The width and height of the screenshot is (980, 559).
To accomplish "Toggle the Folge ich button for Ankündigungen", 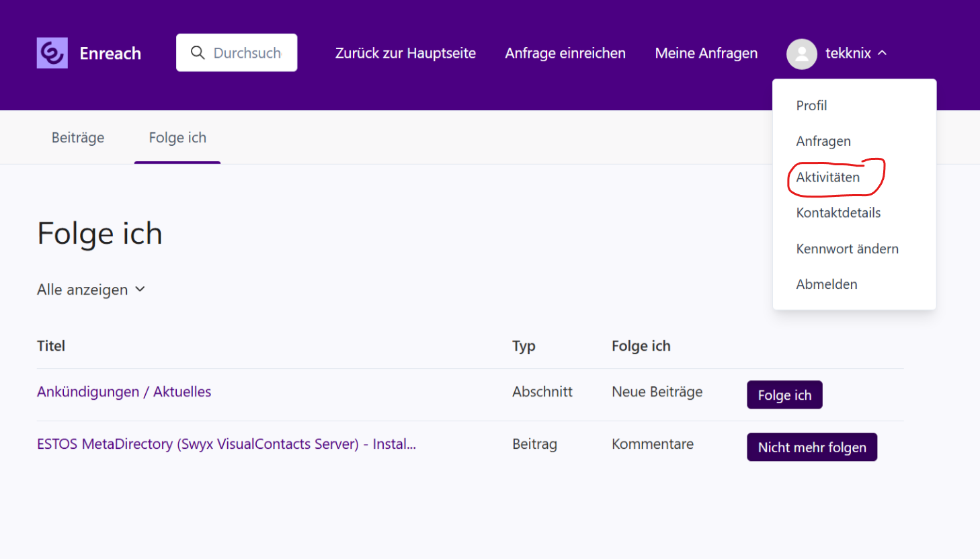I will click(784, 395).
